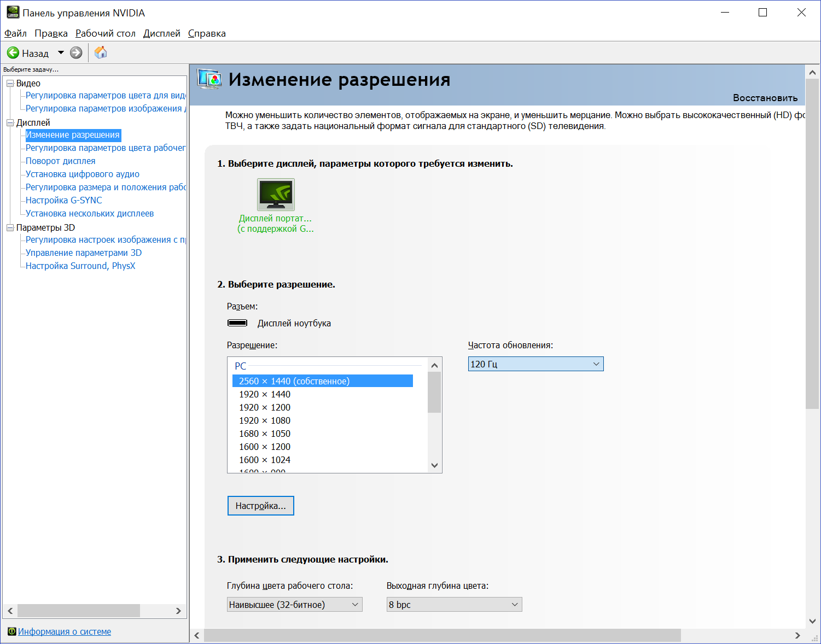The width and height of the screenshot is (821, 644).
Task: Open Регулировка размера и положения
Action: click(x=106, y=187)
